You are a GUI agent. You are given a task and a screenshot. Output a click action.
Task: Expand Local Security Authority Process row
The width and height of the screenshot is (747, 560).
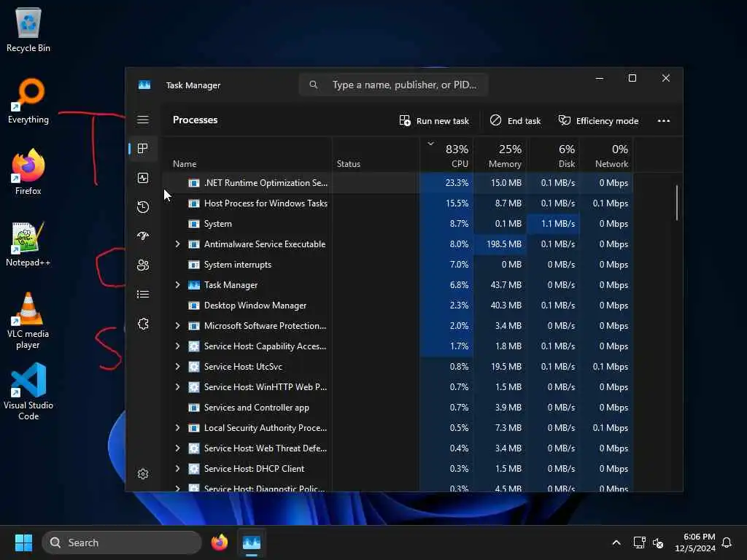pos(177,427)
